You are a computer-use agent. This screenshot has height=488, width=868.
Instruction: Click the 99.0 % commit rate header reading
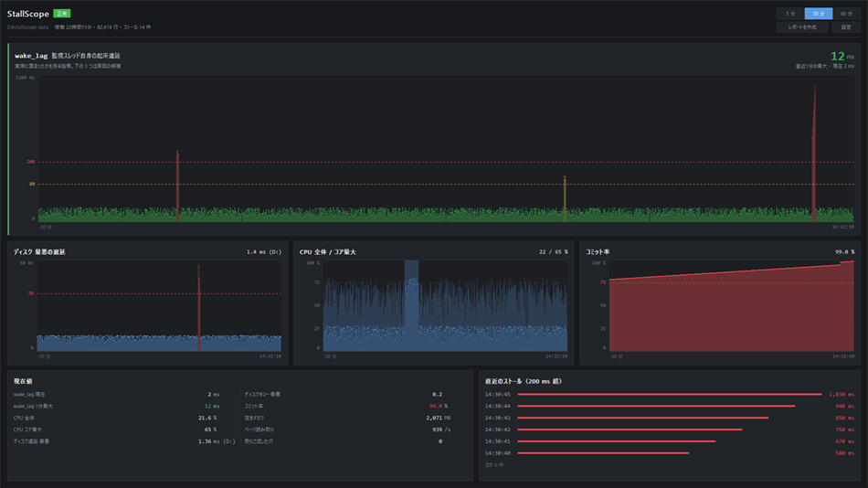point(845,252)
